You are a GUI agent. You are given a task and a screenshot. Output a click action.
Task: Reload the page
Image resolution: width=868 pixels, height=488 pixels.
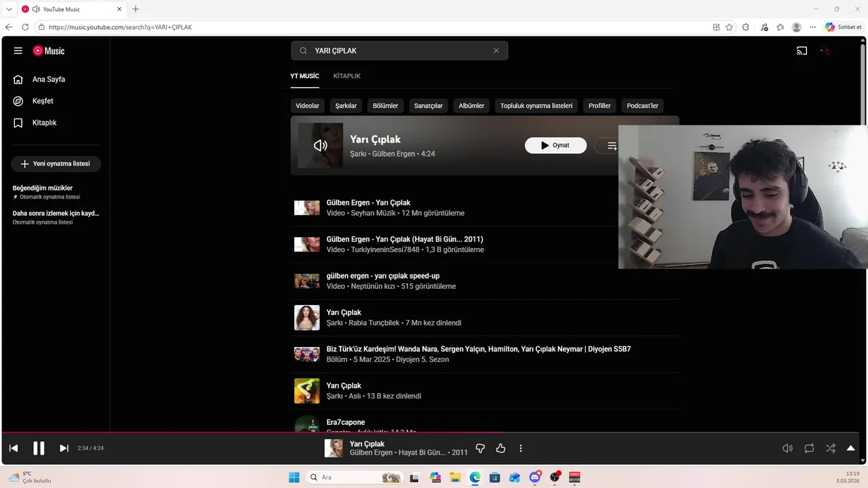(25, 27)
